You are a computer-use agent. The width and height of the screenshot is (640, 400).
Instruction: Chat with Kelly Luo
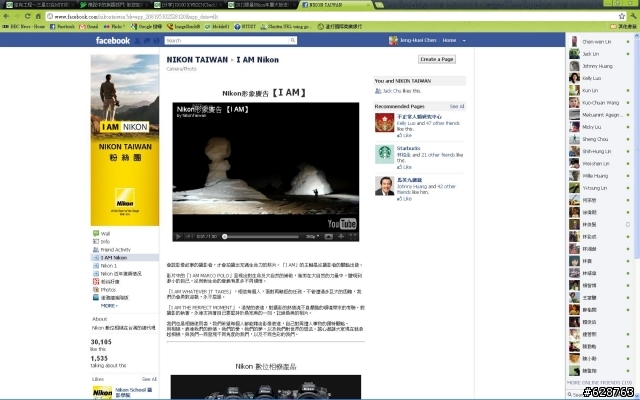coord(600,78)
